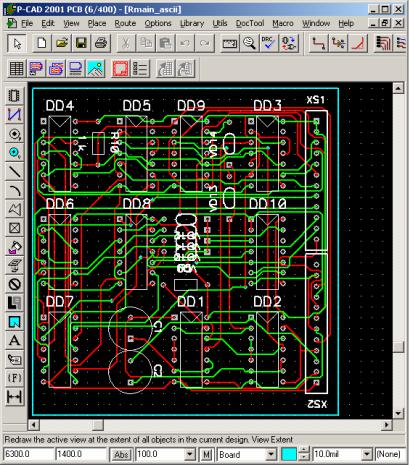
Task: Click the cyan layer color swatch
Action: 289,454
